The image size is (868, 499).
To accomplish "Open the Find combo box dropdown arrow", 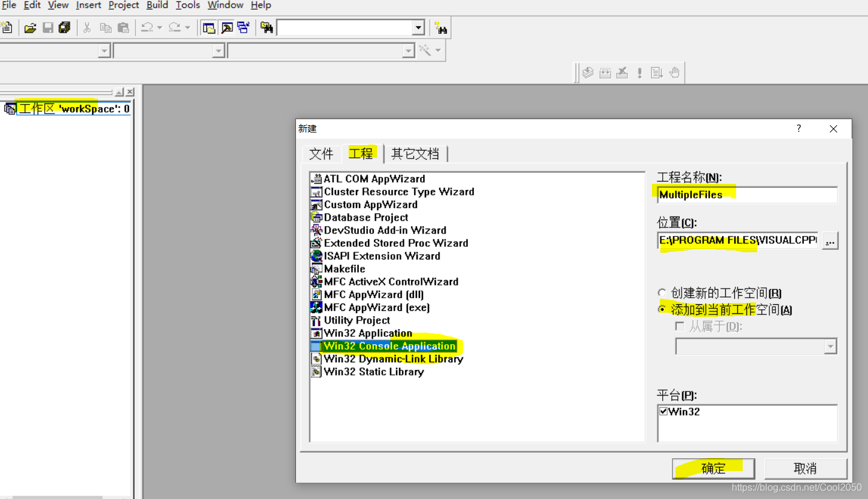I will pyautogui.click(x=419, y=28).
